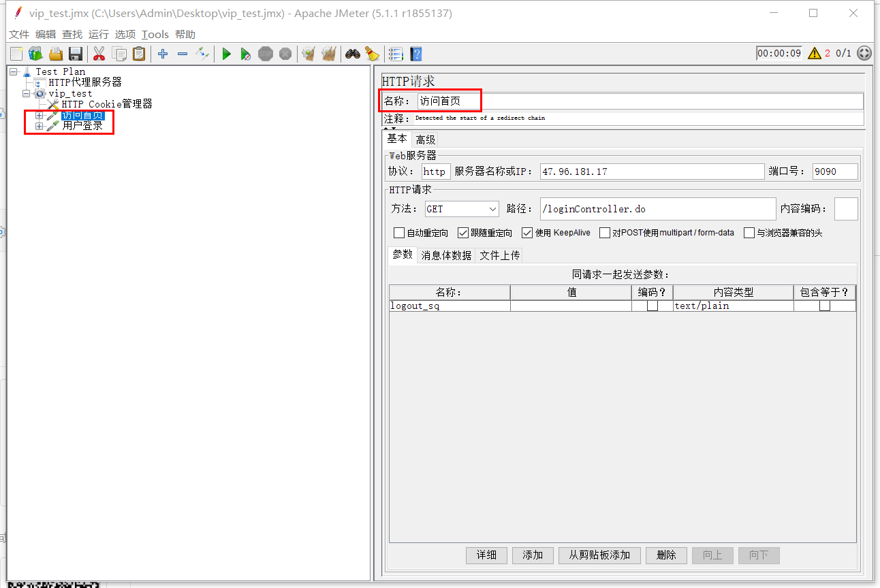Open the log via warning triangle icon
880x588 pixels.
814,53
